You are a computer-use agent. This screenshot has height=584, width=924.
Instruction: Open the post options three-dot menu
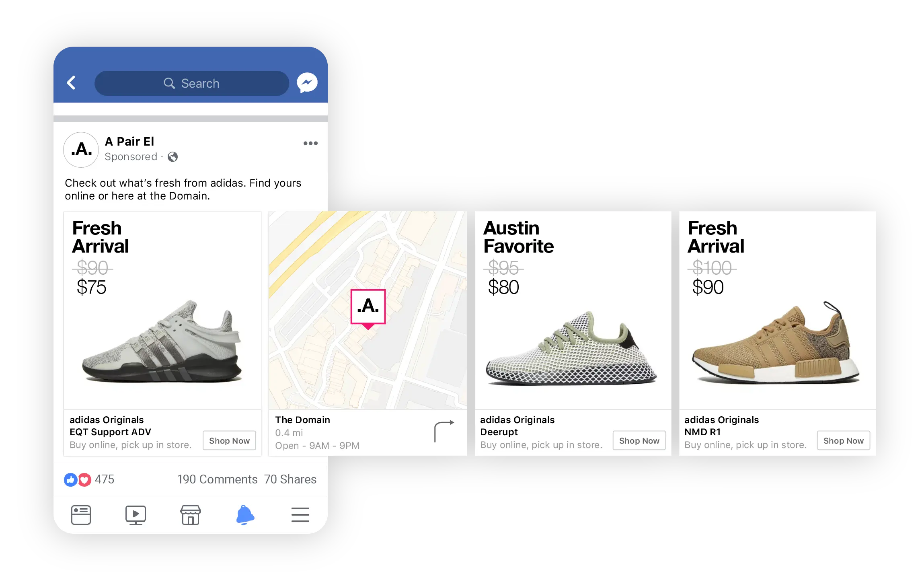(x=310, y=143)
